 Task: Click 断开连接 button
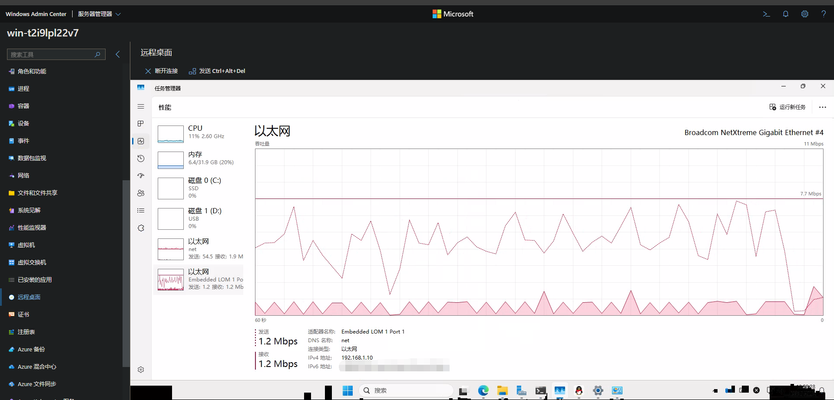(x=161, y=71)
